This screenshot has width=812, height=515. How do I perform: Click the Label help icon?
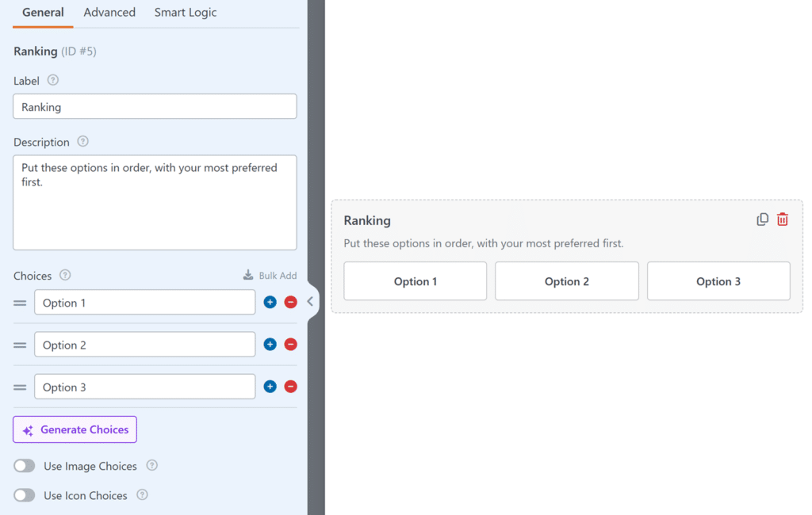coord(53,80)
